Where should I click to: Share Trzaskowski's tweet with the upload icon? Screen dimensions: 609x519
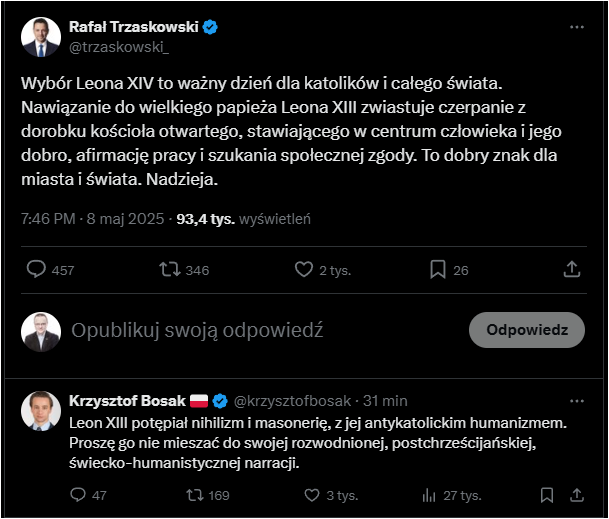[x=572, y=269]
